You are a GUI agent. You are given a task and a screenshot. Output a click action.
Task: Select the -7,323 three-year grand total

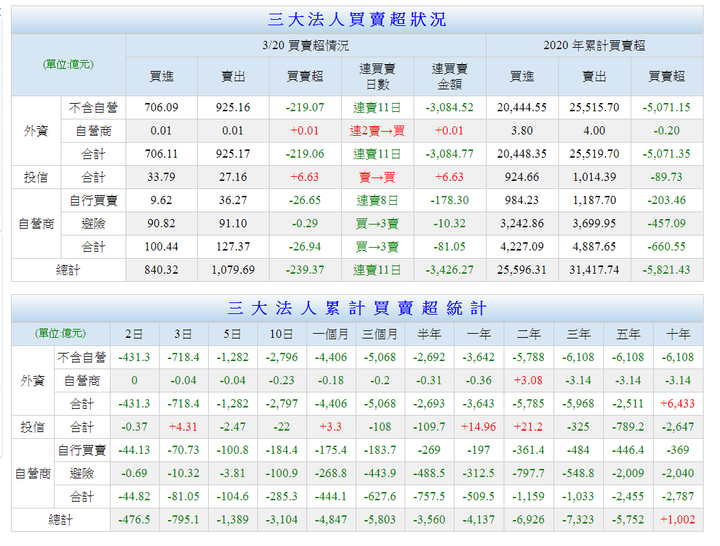[578, 520]
